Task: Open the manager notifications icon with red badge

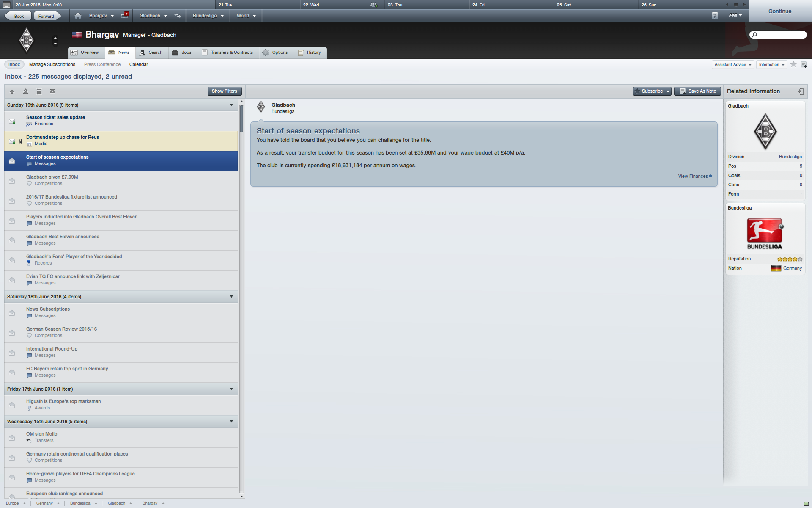Action: [x=124, y=15]
